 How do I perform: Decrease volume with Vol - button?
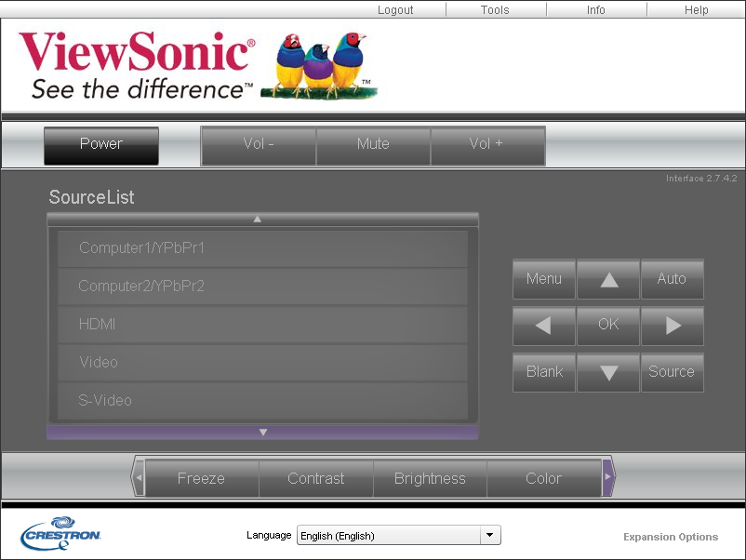[x=259, y=146]
